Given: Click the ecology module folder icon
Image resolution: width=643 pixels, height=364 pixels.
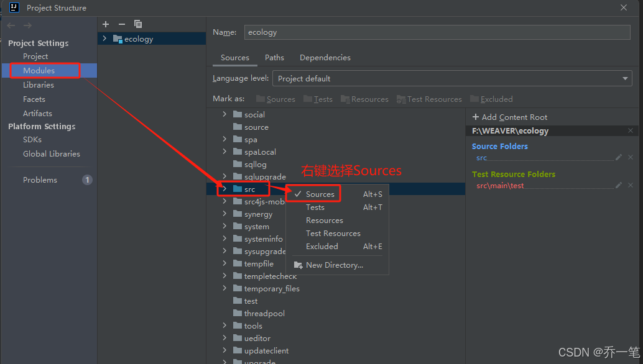Looking at the screenshot, I should coord(118,39).
